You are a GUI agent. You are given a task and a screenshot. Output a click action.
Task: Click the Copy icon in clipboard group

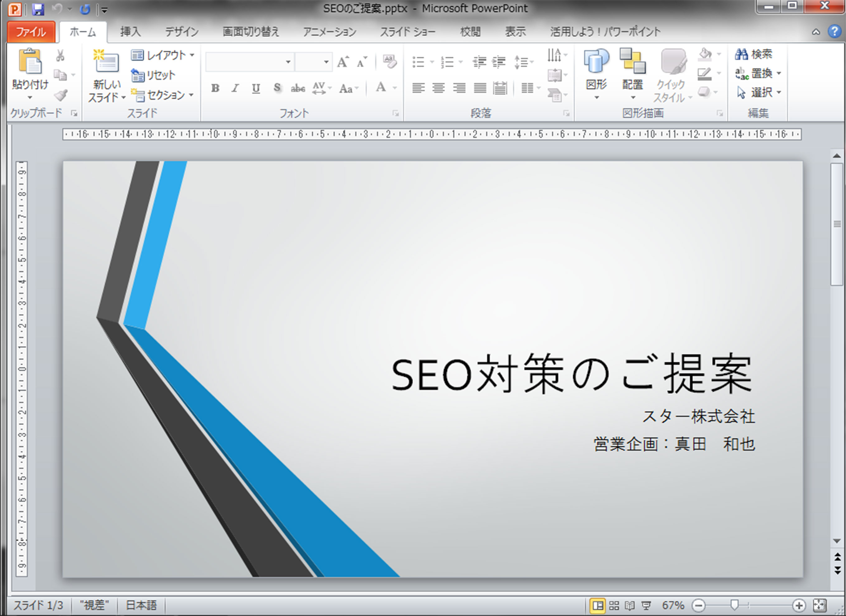pos(60,75)
